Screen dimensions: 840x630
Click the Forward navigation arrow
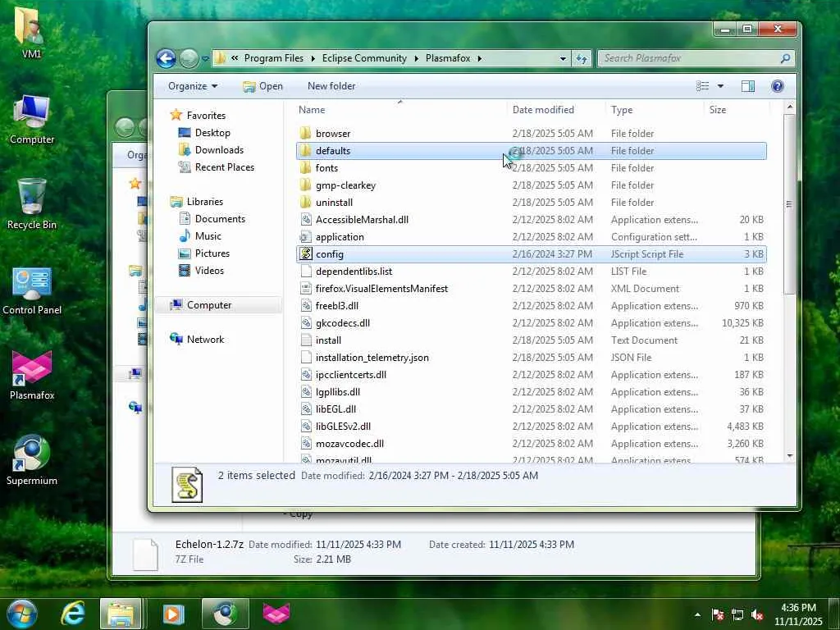point(189,58)
